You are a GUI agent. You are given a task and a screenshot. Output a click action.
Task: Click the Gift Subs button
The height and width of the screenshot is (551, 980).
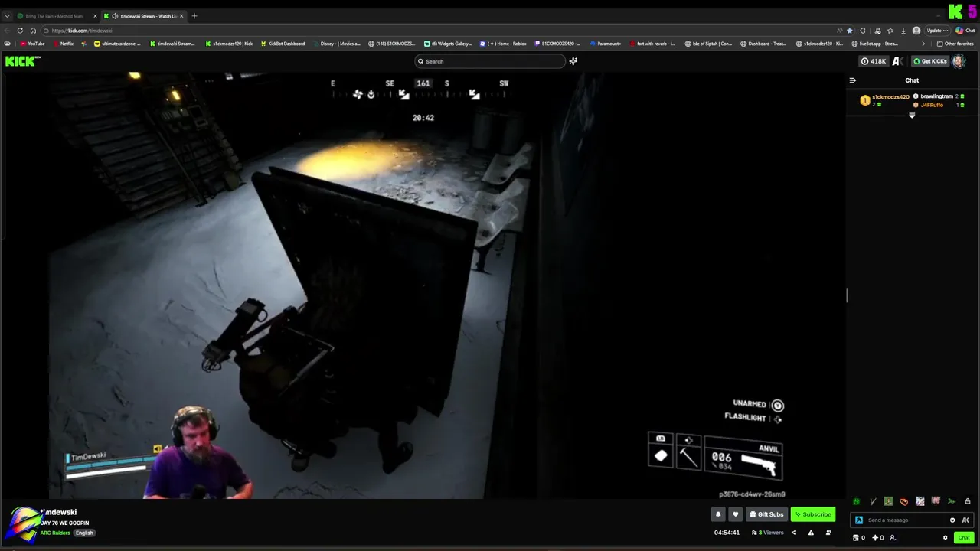[766, 514]
